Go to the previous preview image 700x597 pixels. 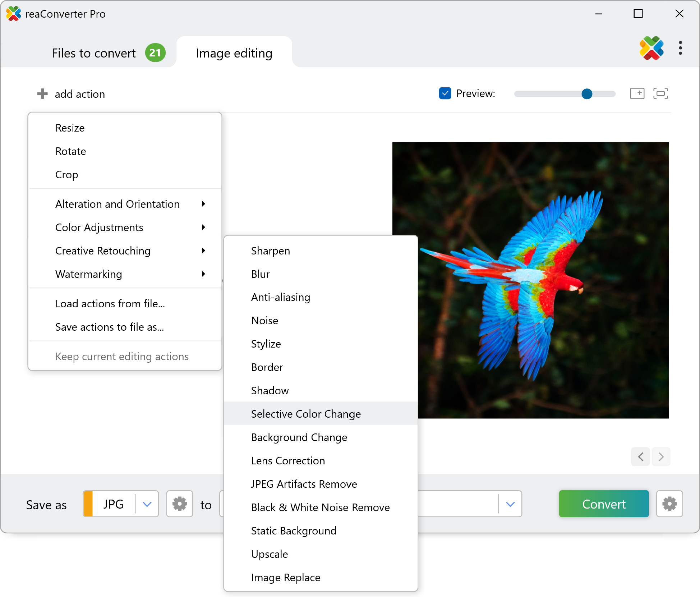640,457
